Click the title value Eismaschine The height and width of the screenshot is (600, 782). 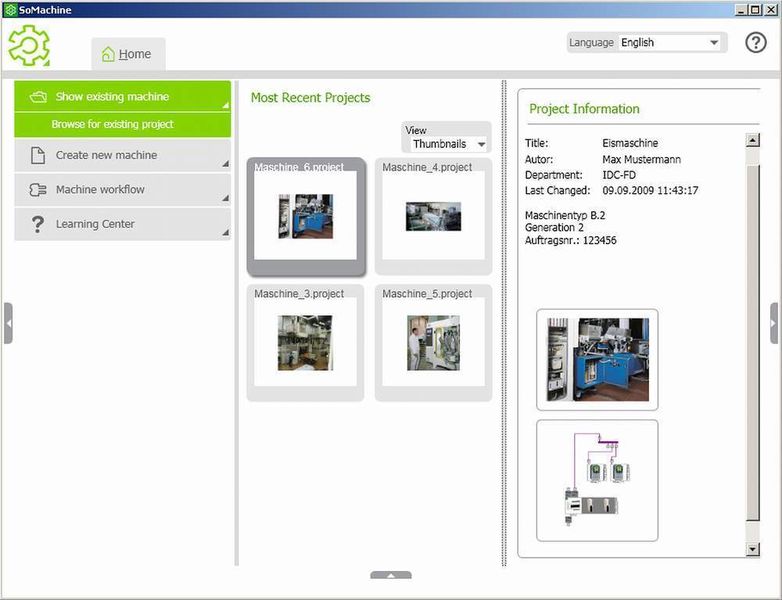pyautogui.click(x=630, y=143)
